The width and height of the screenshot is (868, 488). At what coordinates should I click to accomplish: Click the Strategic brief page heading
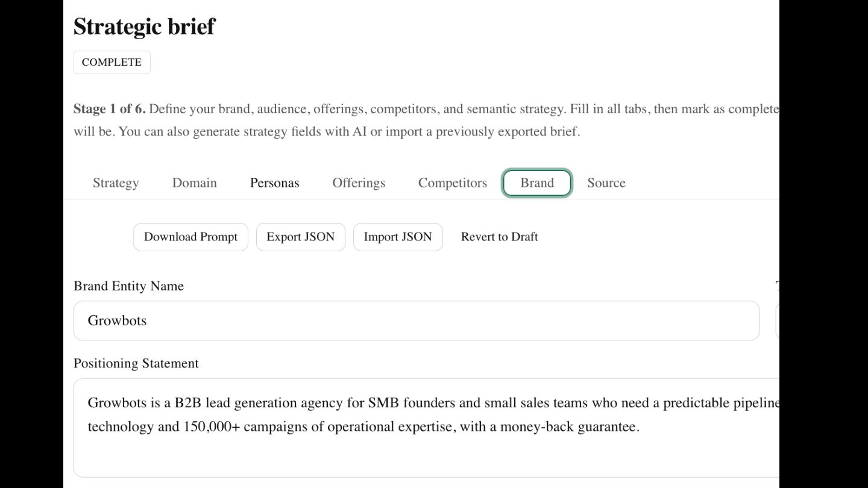coord(144,27)
